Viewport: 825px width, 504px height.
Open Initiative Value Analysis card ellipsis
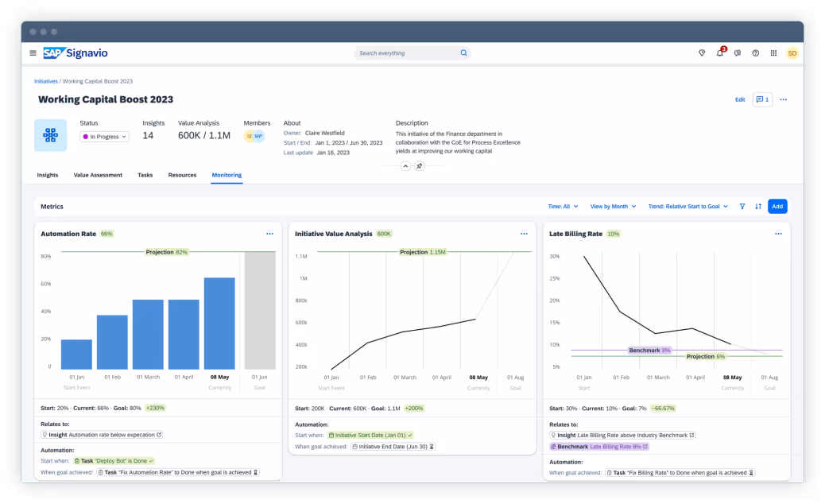coord(524,234)
